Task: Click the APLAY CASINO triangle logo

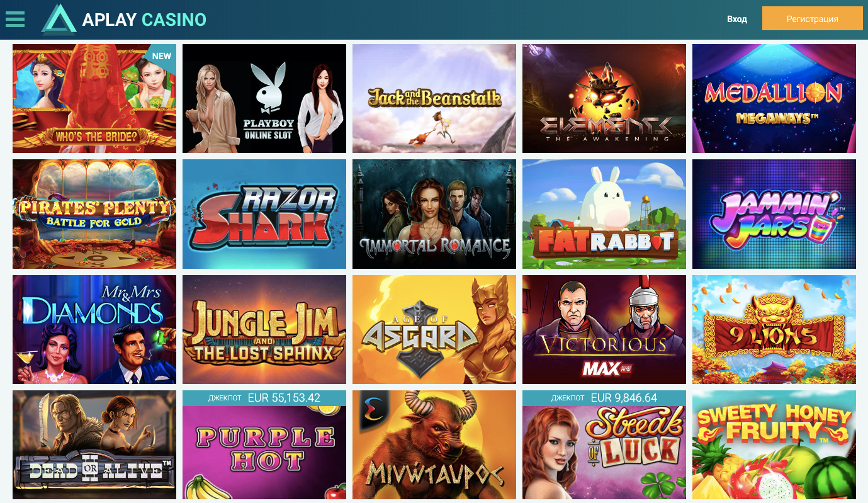Action: click(x=59, y=19)
